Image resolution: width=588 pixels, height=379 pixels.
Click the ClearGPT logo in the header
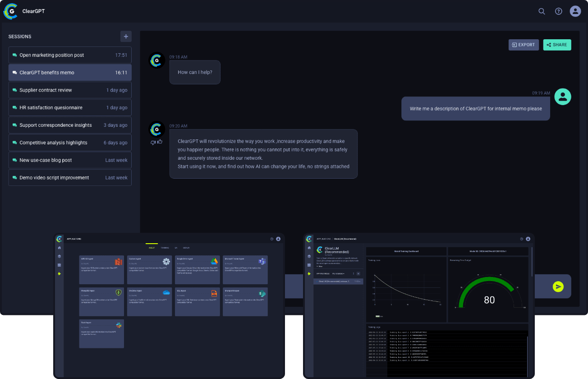tap(11, 11)
